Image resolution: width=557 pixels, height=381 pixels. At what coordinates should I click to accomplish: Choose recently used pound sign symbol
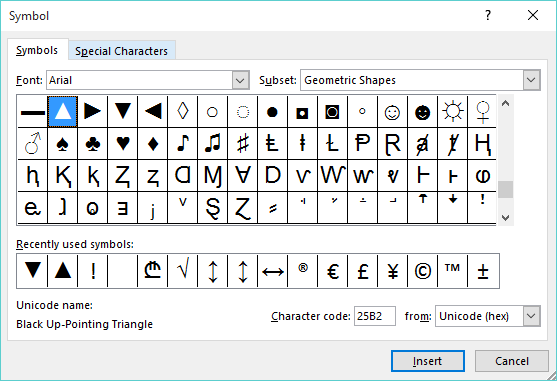[362, 271]
